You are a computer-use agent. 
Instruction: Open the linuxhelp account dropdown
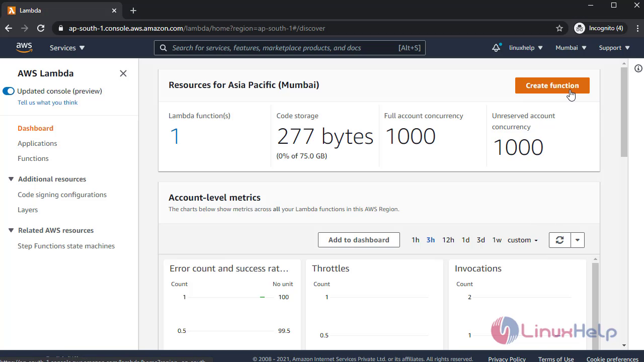526,48
